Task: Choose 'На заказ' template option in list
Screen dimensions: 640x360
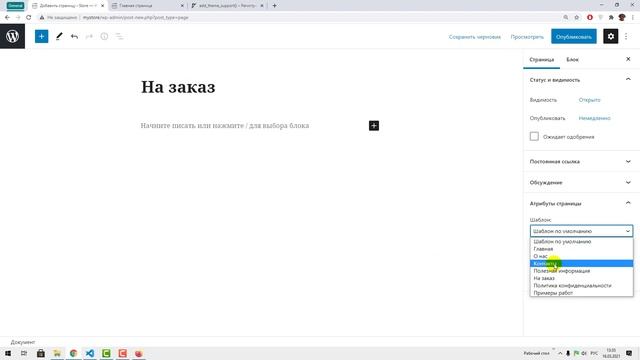Action: click(x=582, y=278)
